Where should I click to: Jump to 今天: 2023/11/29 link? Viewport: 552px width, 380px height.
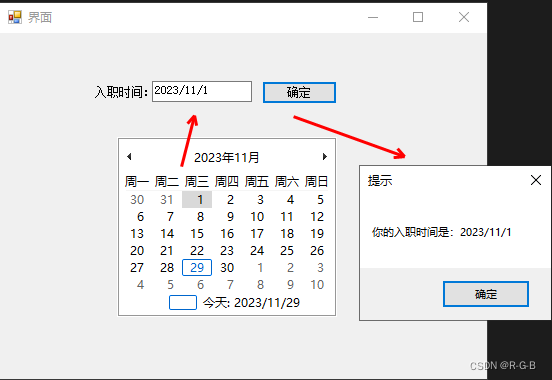(x=234, y=303)
